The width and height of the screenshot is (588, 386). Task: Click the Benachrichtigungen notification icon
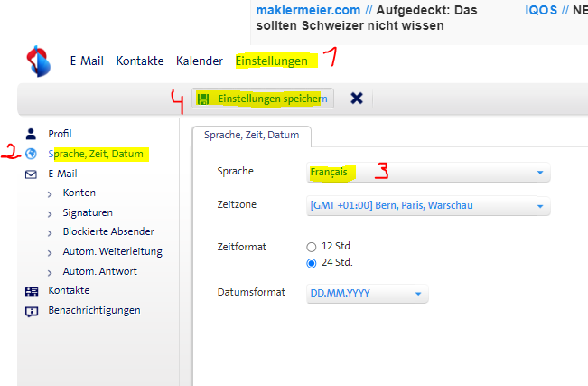click(x=33, y=310)
